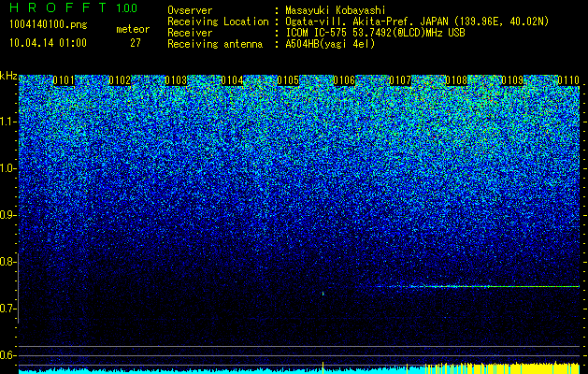Click the A504HB(yagi 4el) antenna text
Image resolution: width=588 pixels, height=374 pixels.
click(x=330, y=44)
